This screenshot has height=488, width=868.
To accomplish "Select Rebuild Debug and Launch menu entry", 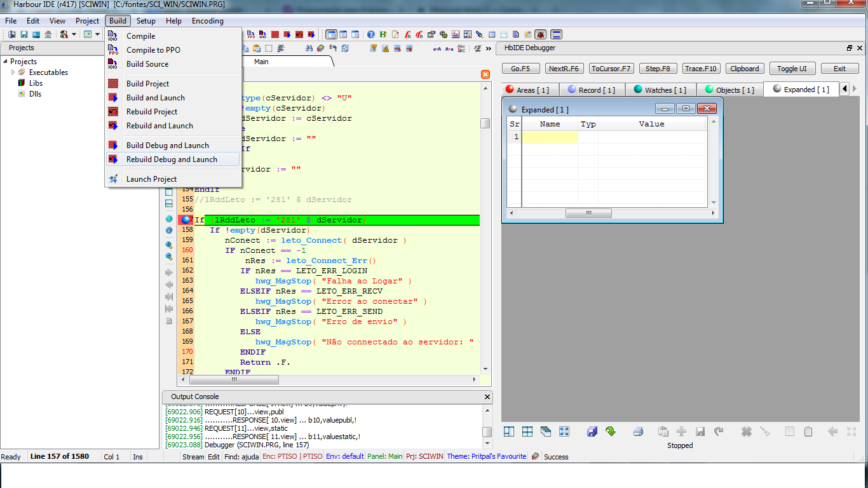I will [172, 159].
